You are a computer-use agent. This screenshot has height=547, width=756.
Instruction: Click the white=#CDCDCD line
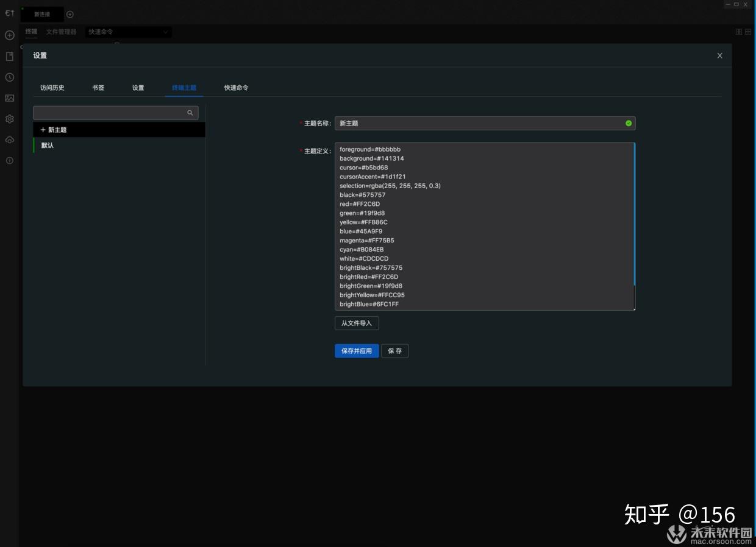[364, 259]
